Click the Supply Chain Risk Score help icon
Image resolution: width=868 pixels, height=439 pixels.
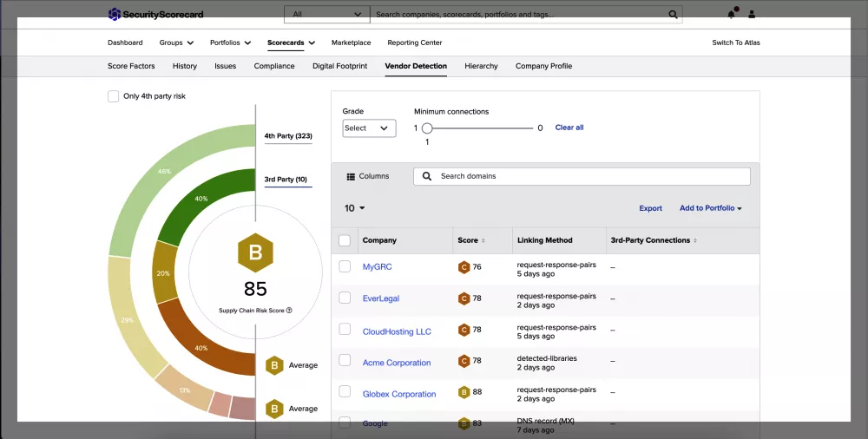coord(289,311)
